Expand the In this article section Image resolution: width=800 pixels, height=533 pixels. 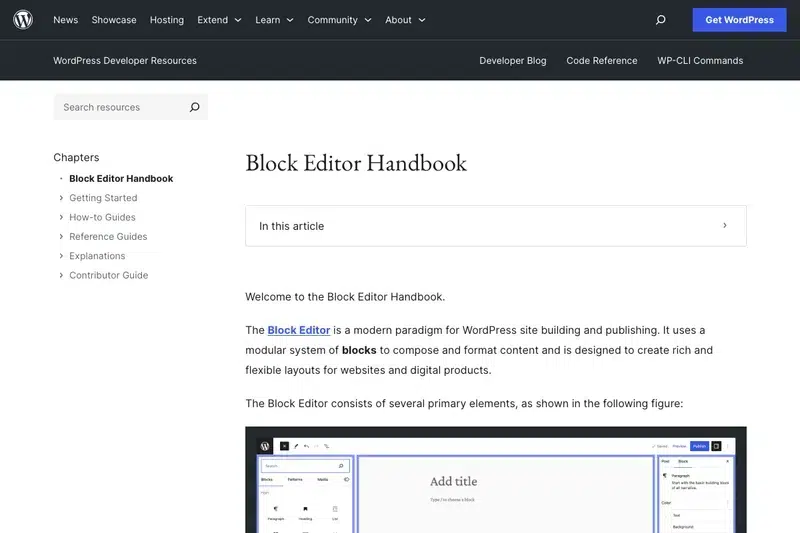coord(496,226)
